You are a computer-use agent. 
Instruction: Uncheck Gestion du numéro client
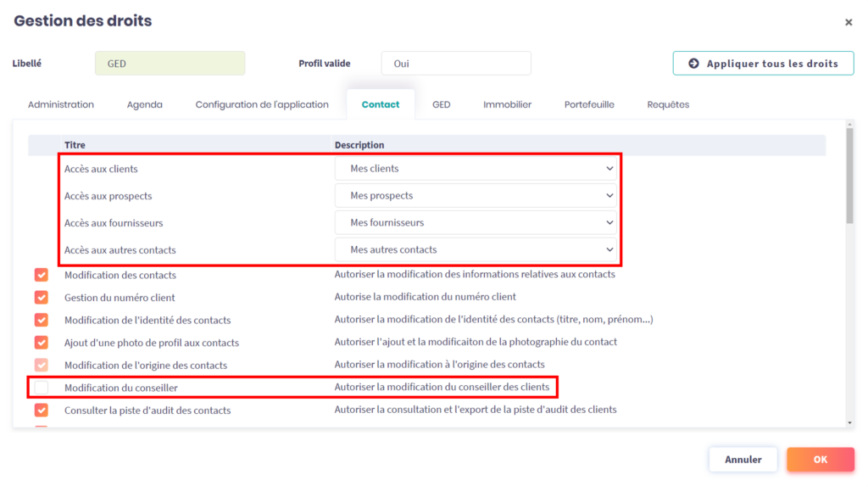coord(42,298)
